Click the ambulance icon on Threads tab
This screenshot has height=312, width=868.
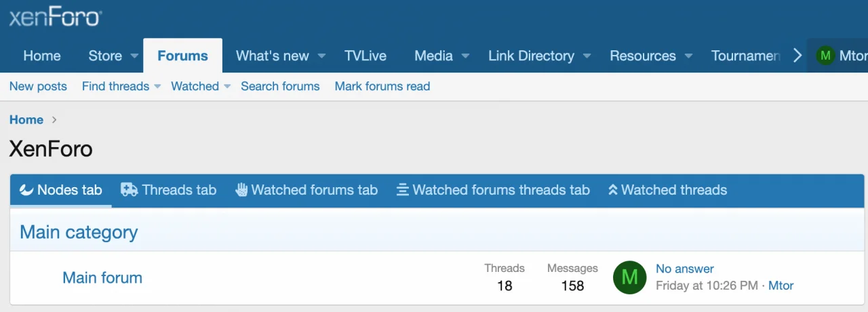[129, 190]
